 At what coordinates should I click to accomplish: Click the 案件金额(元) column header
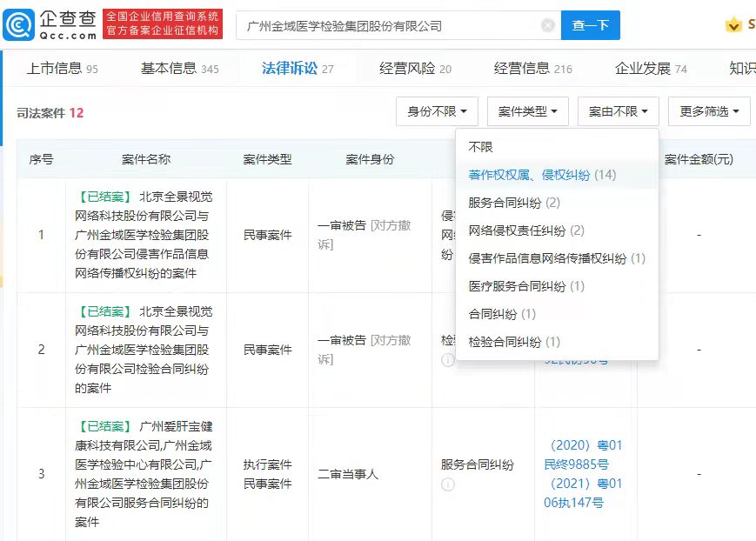[x=699, y=159]
